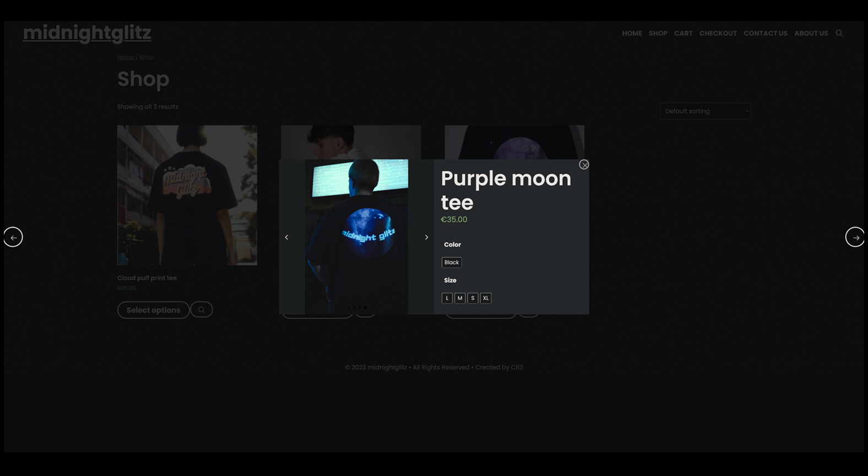Show next image in product gallery
The width and height of the screenshot is (868, 476).
pyautogui.click(x=426, y=237)
